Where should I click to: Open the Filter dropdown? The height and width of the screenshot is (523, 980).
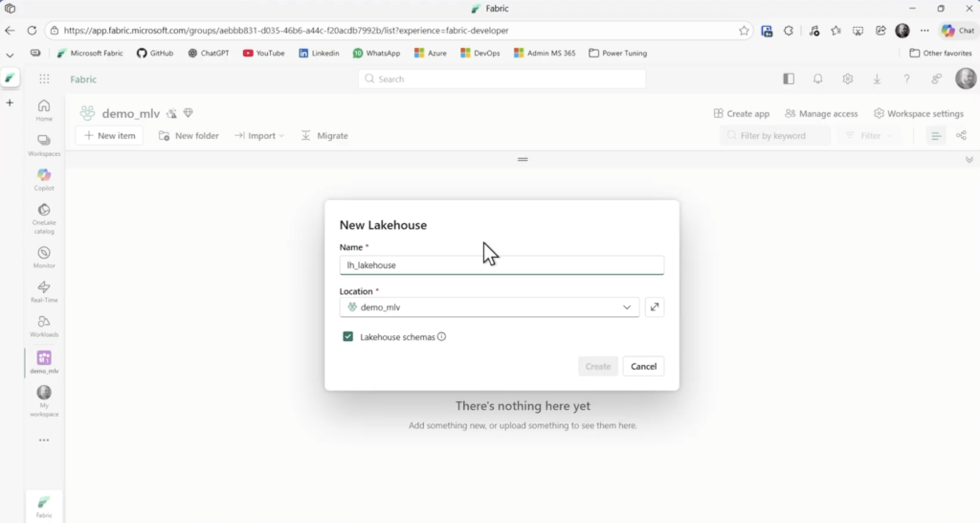869,136
